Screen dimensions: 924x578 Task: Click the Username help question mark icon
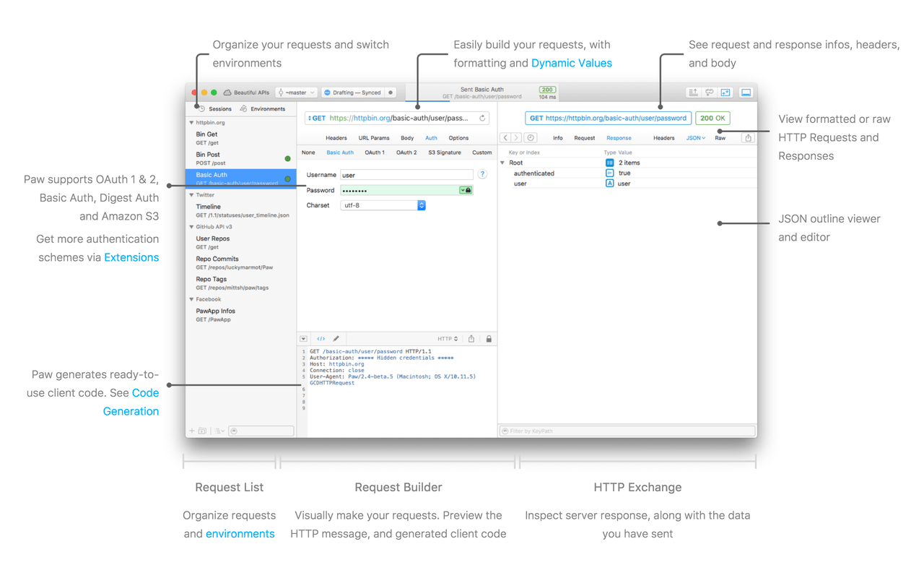[x=482, y=174]
